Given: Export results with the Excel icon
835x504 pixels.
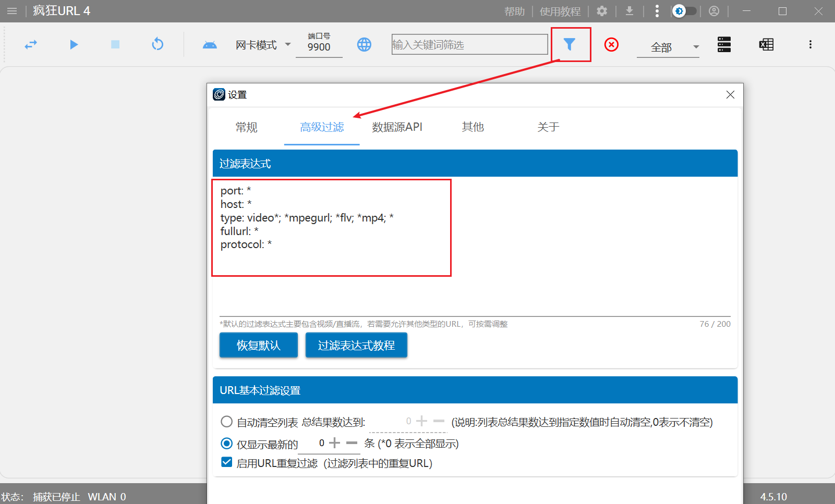Looking at the screenshot, I should coord(766,44).
